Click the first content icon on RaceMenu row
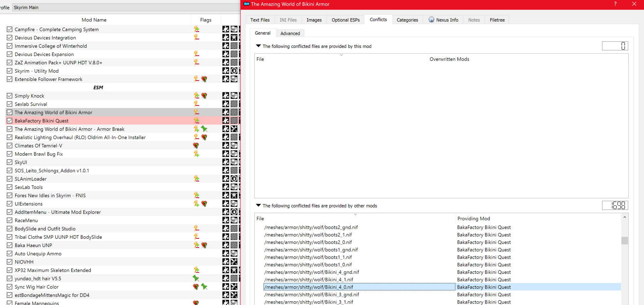This screenshot has width=644, height=305. tap(226, 220)
